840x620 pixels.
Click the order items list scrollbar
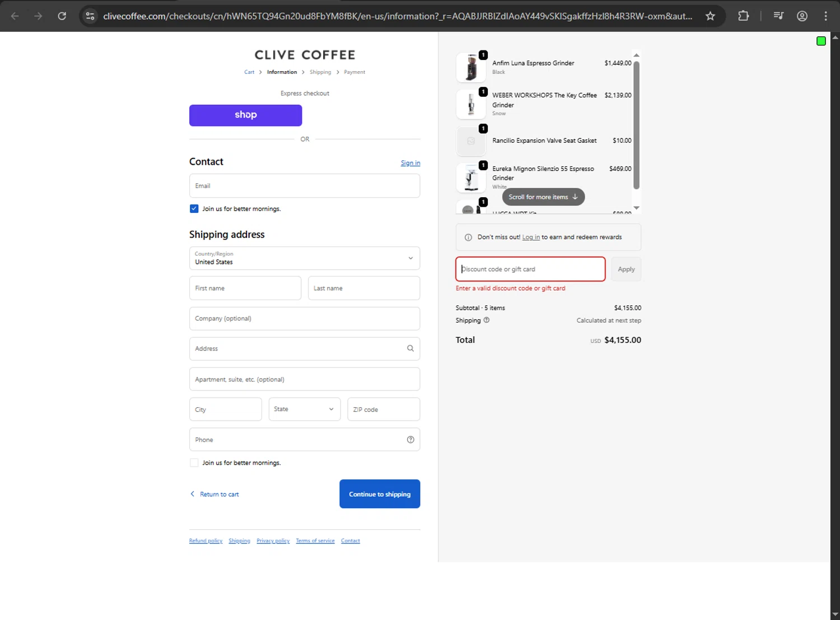pos(636,125)
